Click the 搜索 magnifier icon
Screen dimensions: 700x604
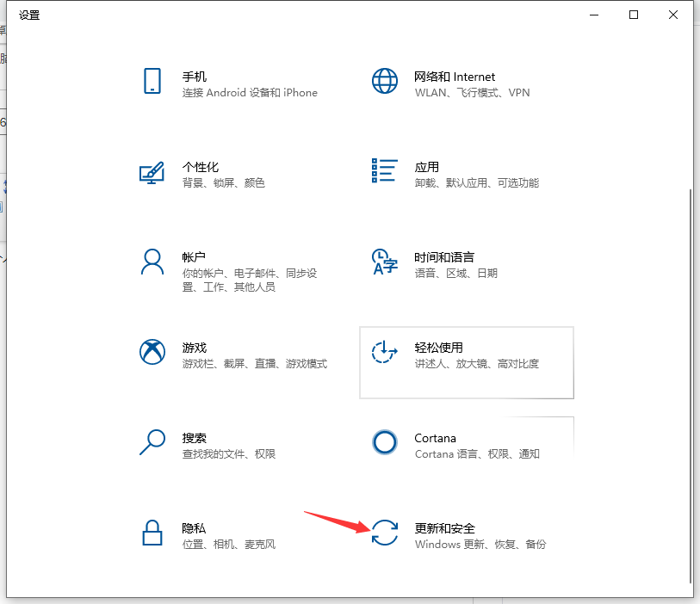(152, 442)
